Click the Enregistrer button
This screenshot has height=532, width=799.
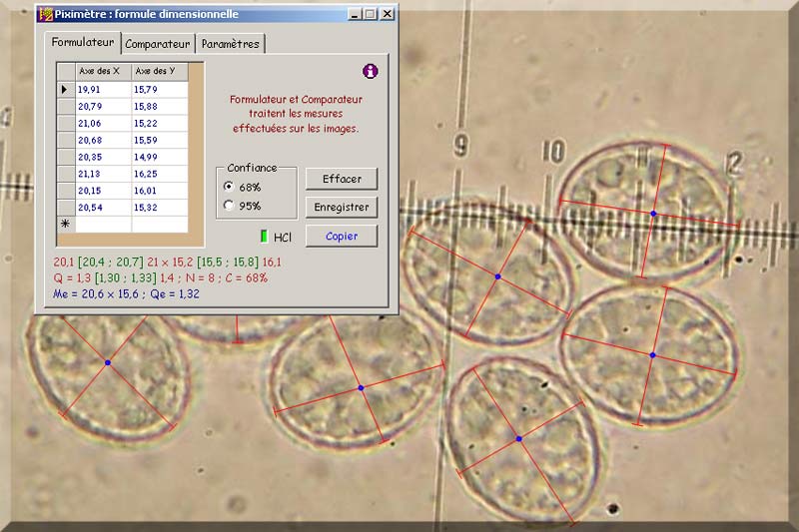341,208
